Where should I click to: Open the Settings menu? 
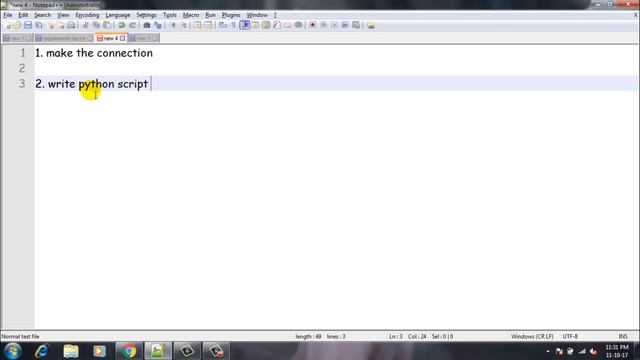click(x=147, y=15)
